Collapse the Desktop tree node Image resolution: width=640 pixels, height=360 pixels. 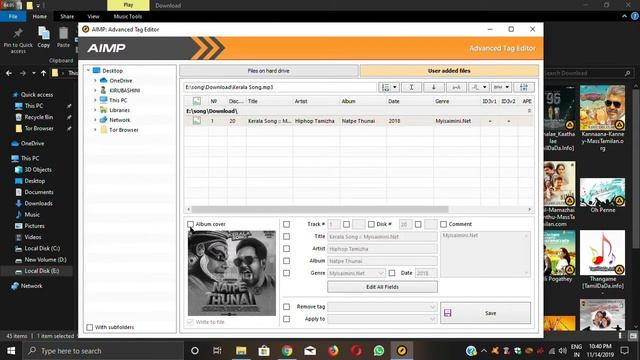tap(88, 71)
